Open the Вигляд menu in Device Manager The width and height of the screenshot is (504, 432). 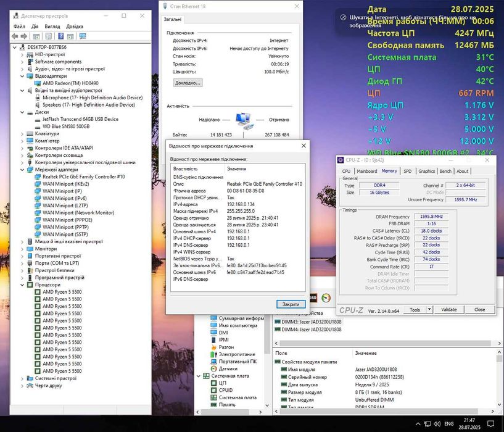[x=52, y=27]
